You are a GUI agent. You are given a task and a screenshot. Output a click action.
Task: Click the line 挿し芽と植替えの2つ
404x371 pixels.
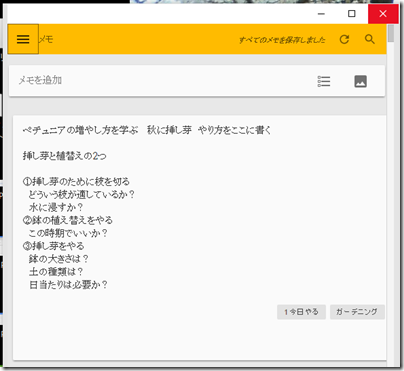(65, 156)
